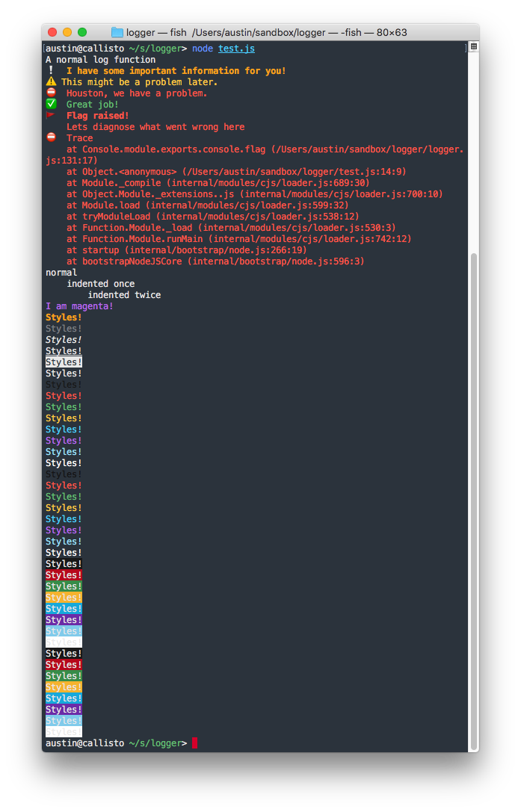521x812 pixels.
Task: Click the window title 'logger — fish'
Action: click(156, 33)
